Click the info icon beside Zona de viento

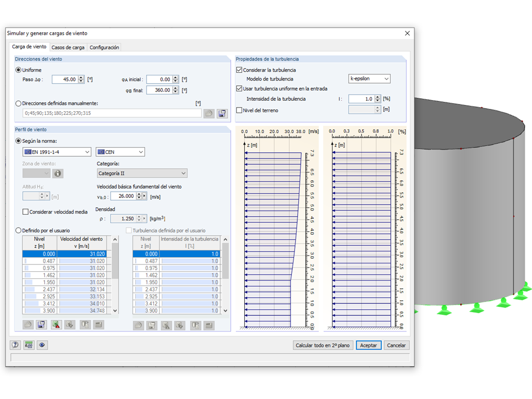coord(57,173)
